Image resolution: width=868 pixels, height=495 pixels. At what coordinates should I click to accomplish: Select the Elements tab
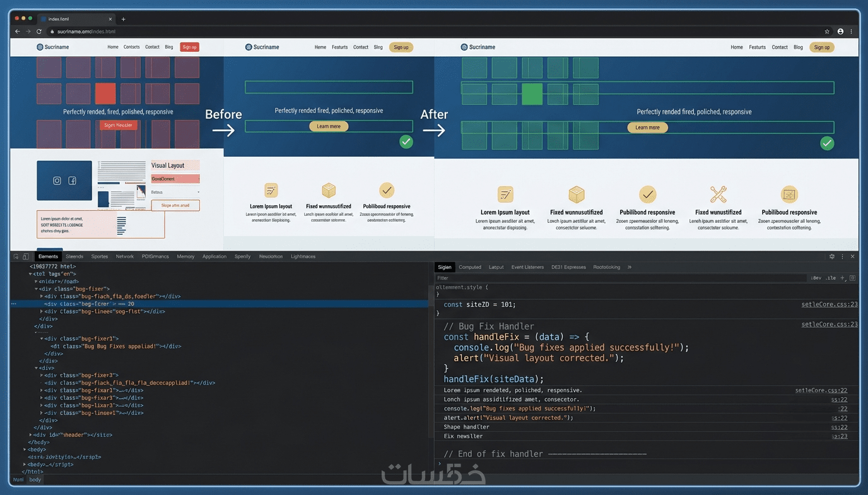48,256
